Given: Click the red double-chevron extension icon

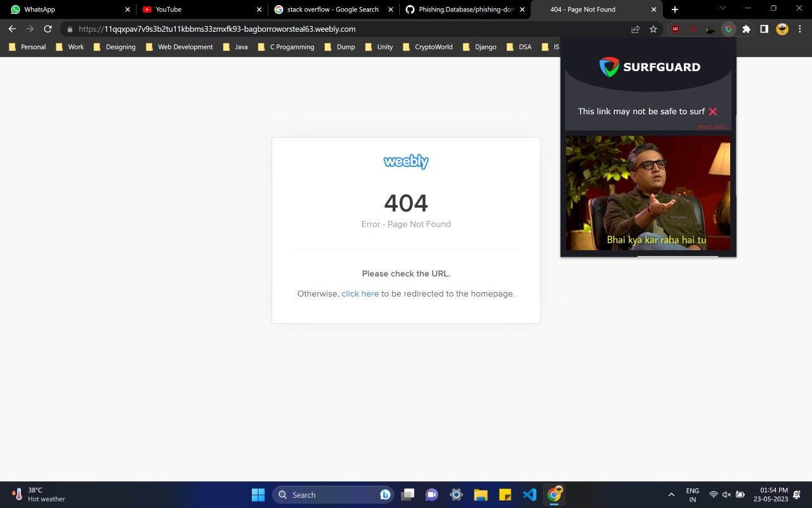Looking at the screenshot, I should tap(693, 29).
